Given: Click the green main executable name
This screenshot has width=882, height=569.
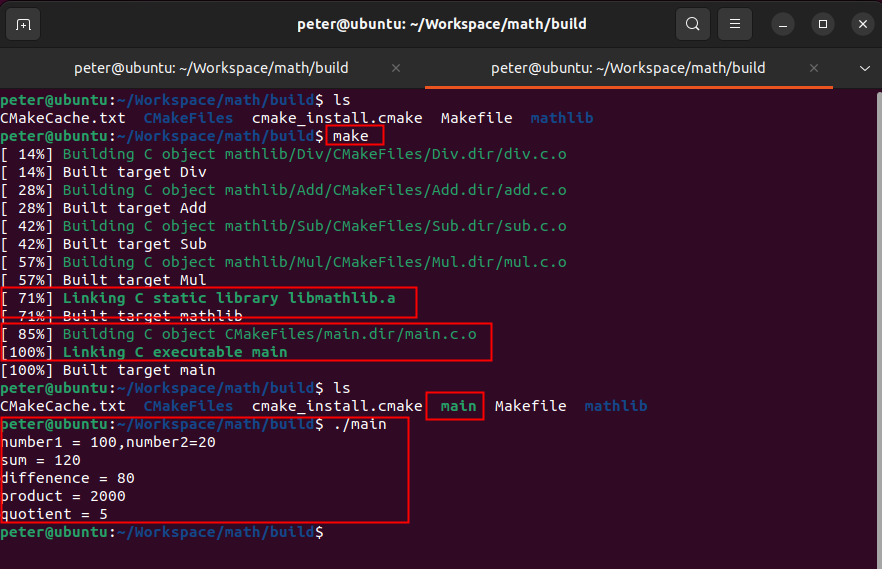Looking at the screenshot, I should click(458, 406).
